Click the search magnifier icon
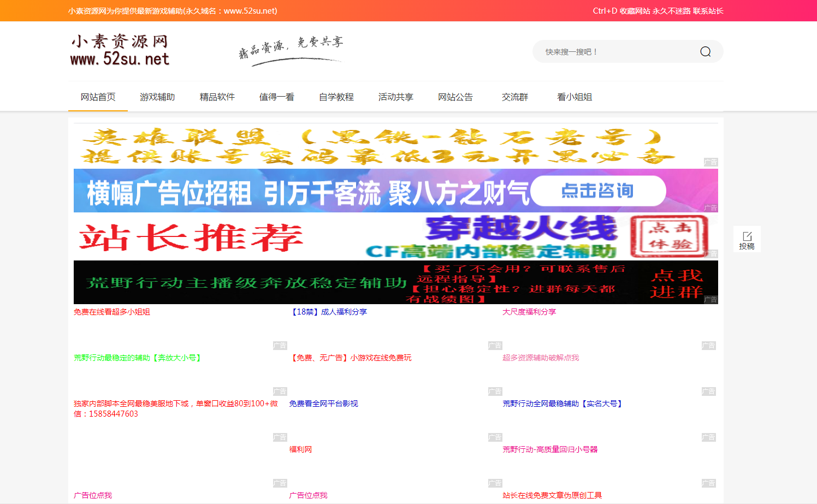817x504 pixels. point(705,52)
